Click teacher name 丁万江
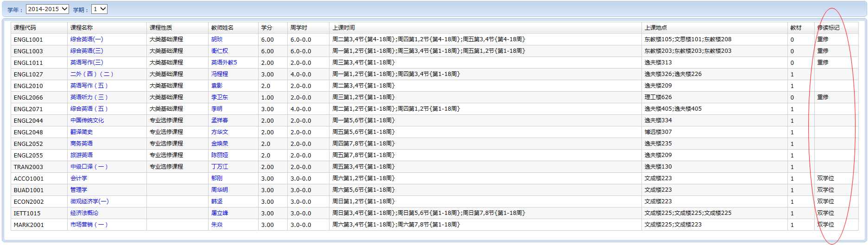This screenshot has height=245, width=868. point(220,167)
